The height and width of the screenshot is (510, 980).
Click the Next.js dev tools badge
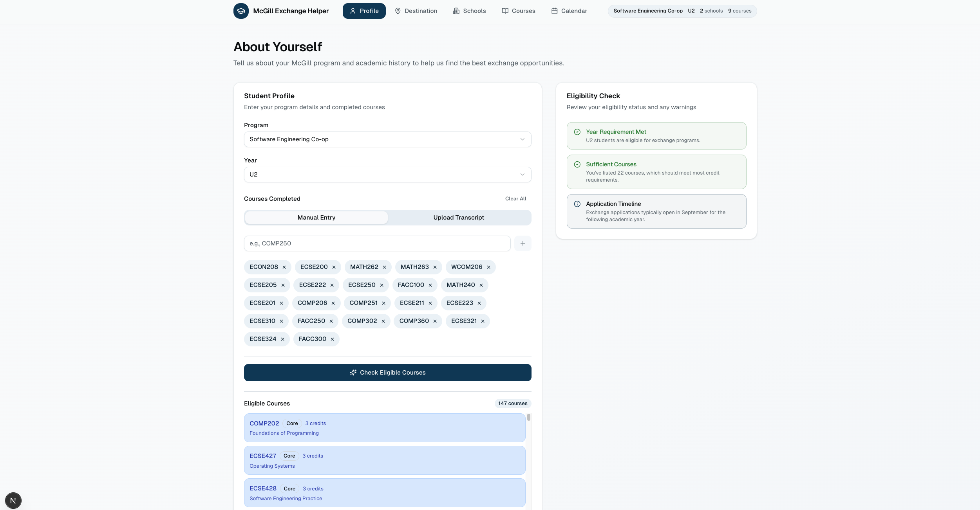(13, 501)
